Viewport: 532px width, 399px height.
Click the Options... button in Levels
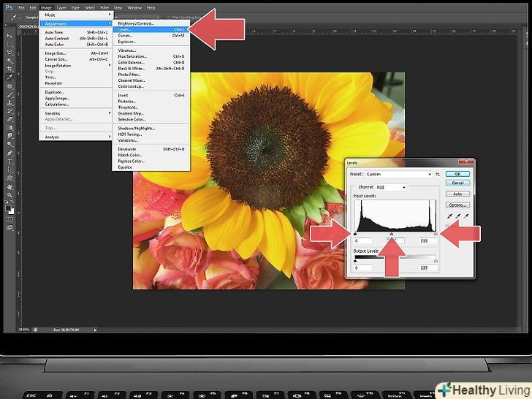457,205
